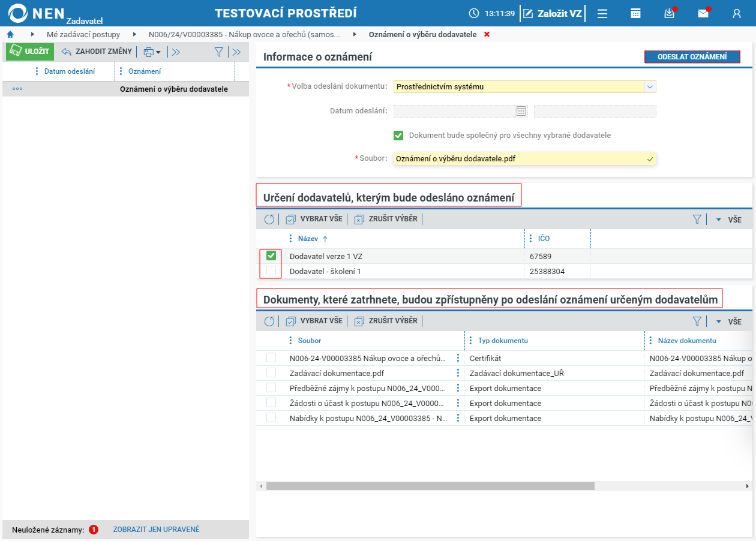Select the Oznámení o výběru dodavatele row
Screen dimensions: 756x541
[125, 89]
